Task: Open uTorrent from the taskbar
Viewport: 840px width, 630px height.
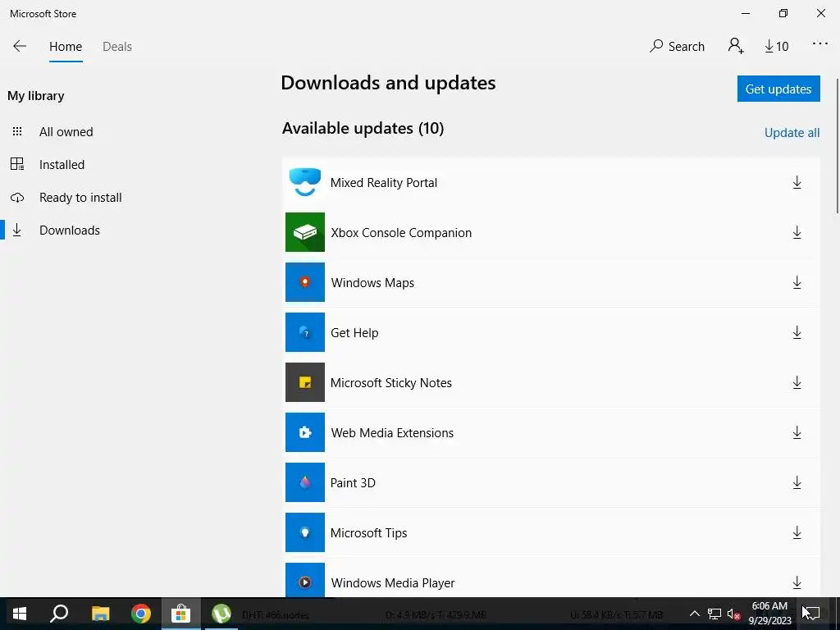Action: 221,614
